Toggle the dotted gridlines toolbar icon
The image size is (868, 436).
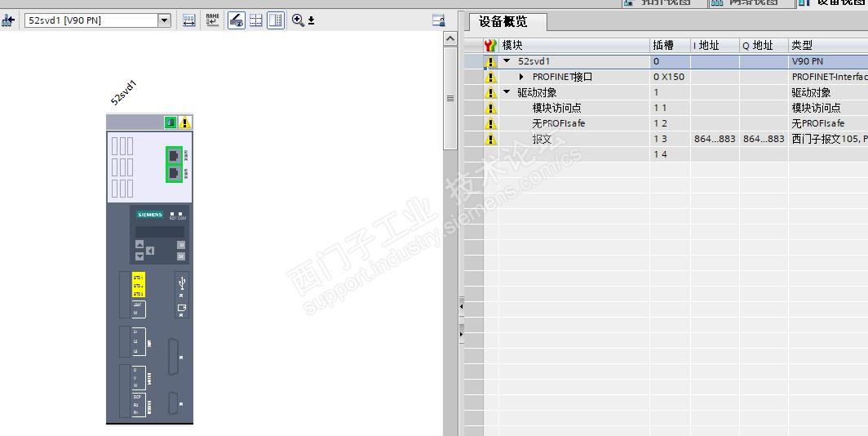coord(256,21)
